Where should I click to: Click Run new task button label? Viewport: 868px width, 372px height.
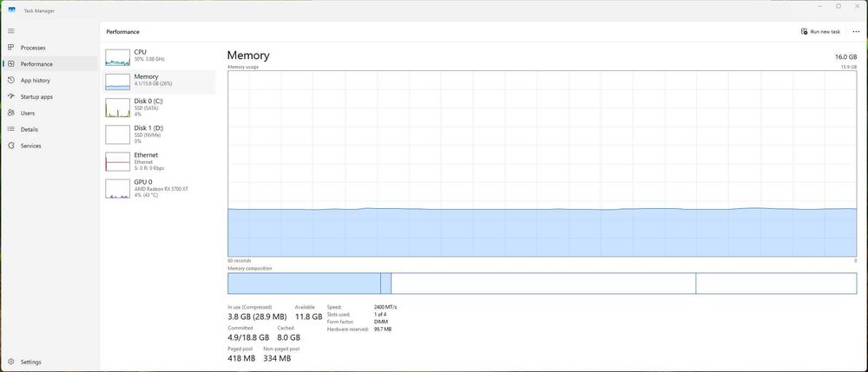tap(825, 31)
